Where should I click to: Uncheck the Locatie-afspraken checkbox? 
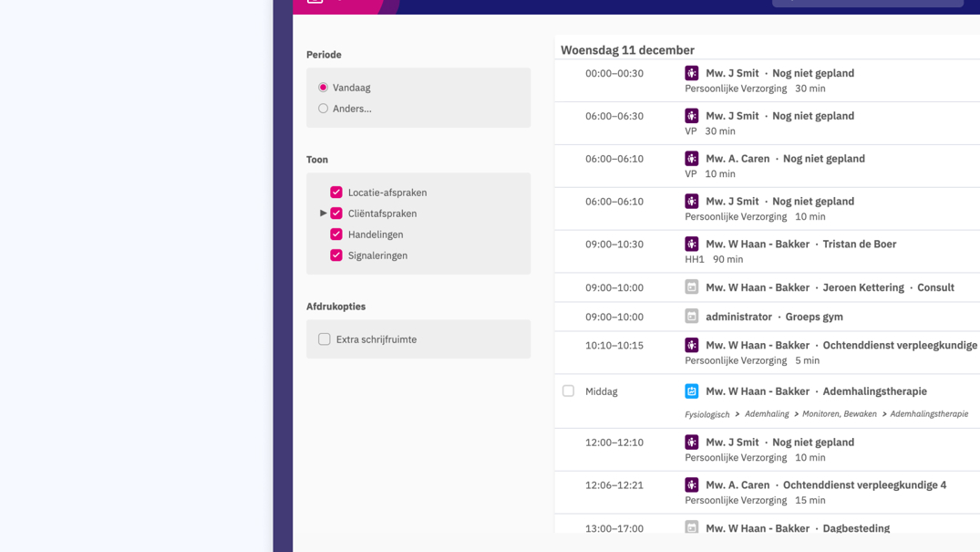pos(336,193)
